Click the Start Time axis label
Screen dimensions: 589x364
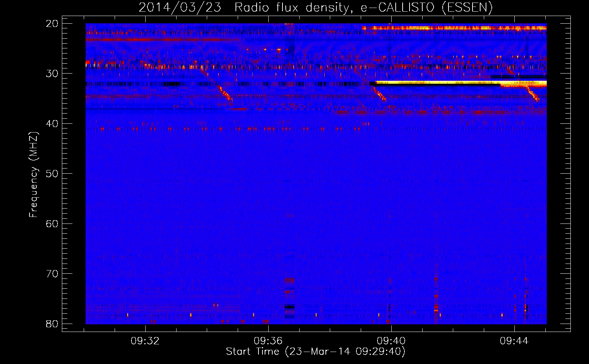click(316, 352)
